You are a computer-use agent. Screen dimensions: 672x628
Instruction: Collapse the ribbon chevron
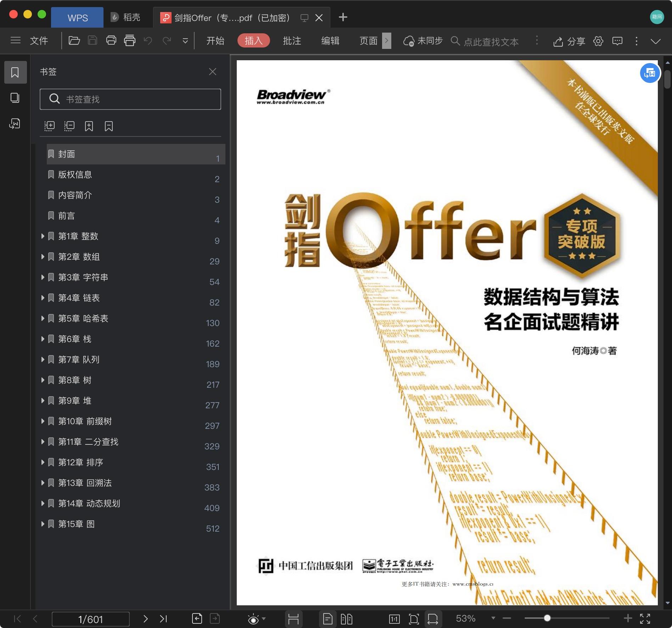pos(656,41)
